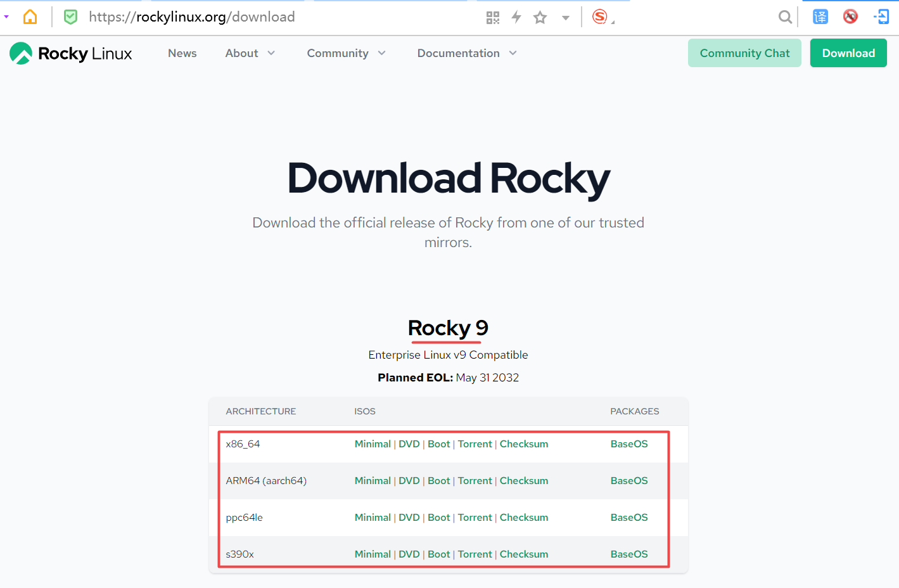
Task: Click the 'Download Rocky' page title
Action: click(x=449, y=178)
